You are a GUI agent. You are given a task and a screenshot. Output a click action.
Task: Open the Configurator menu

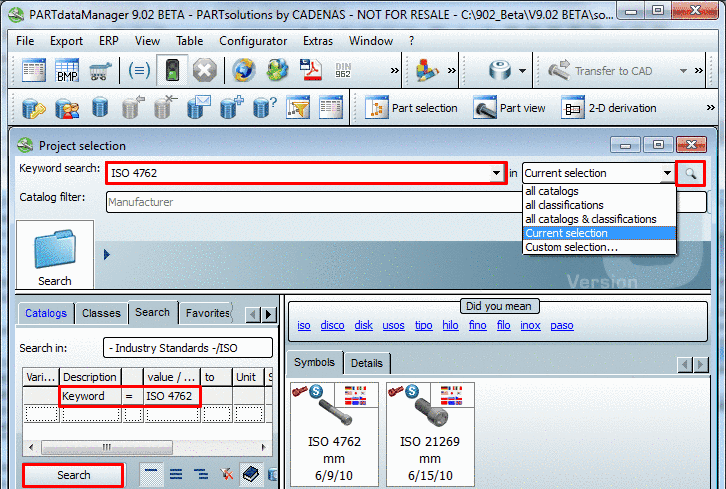(253, 41)
